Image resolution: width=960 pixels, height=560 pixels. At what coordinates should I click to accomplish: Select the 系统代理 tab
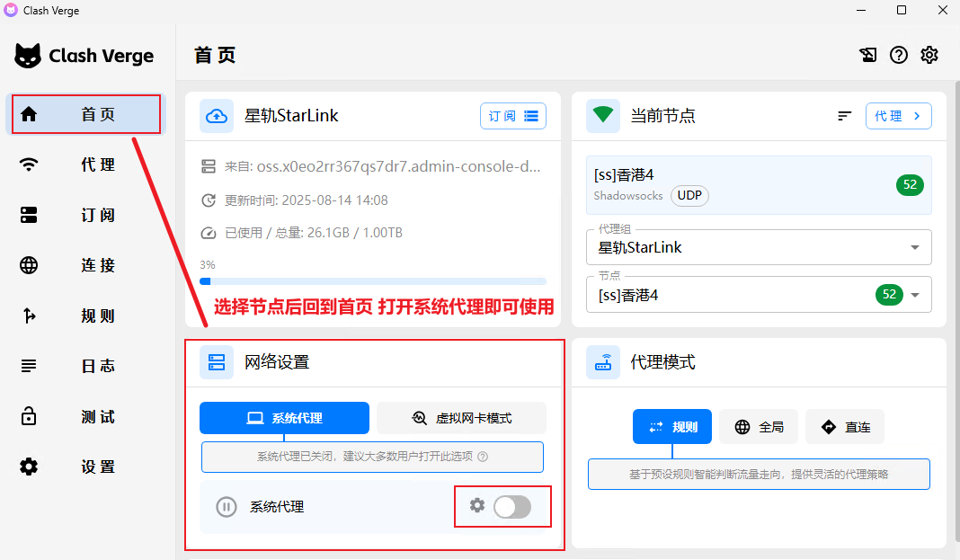point(284,418)
